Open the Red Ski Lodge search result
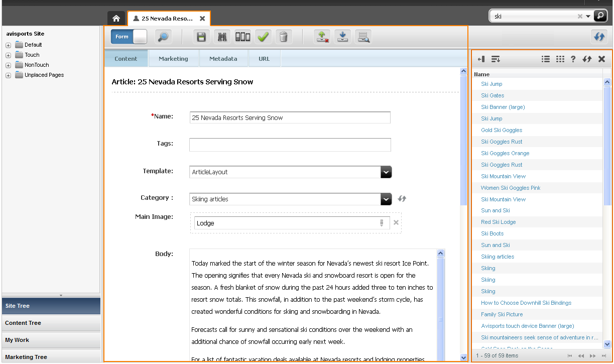 coord(498,222)
